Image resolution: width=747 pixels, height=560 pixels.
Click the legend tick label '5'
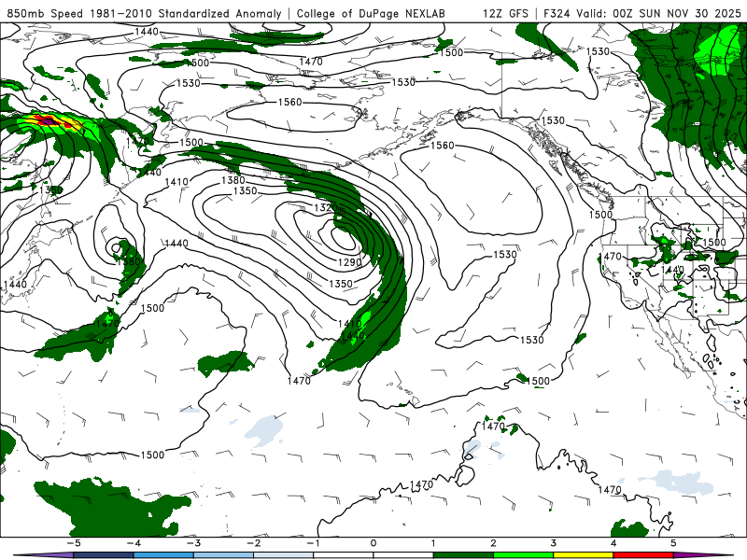[673, 543]
